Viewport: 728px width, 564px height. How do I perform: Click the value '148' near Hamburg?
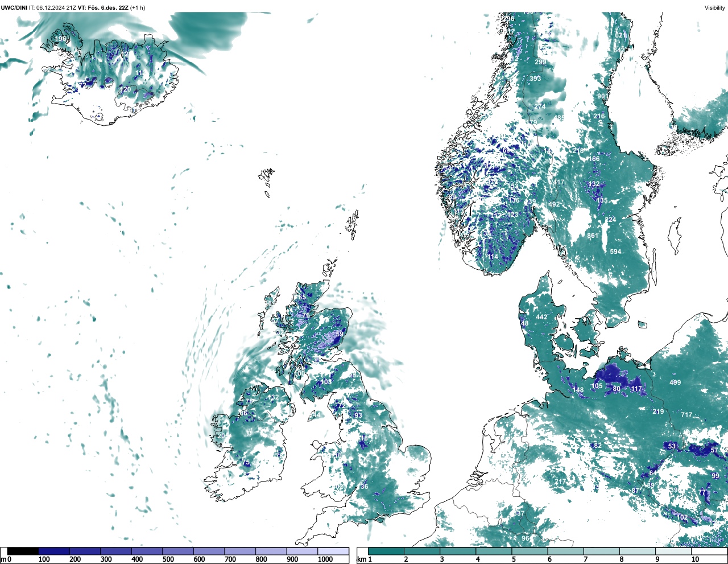(x=578, y=390)
